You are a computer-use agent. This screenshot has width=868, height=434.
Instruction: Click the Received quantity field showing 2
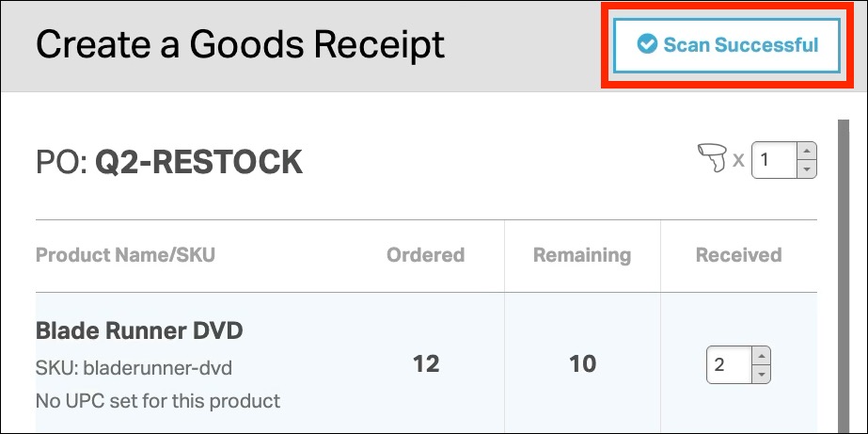pyautogui.click(x=727, y=364)
